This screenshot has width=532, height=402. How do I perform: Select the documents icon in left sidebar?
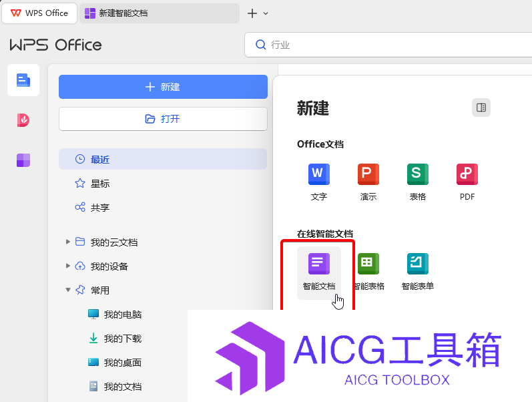point(23,80)
